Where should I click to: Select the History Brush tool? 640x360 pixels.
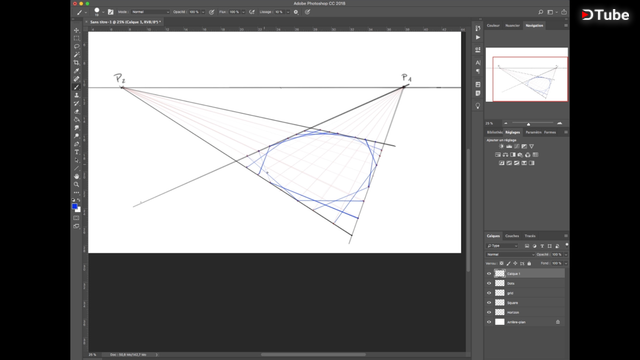pos(76,103)
